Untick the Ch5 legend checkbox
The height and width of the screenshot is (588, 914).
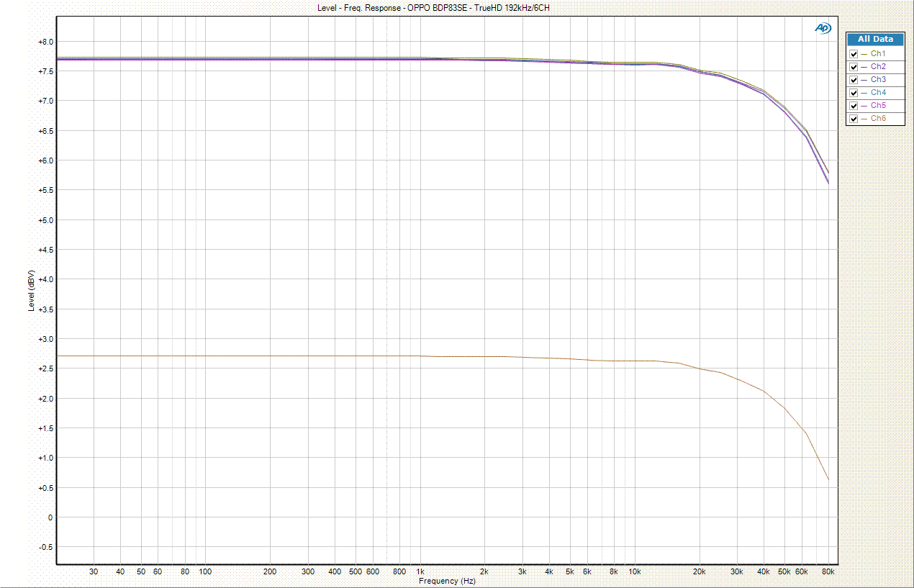tap(854, 106)
